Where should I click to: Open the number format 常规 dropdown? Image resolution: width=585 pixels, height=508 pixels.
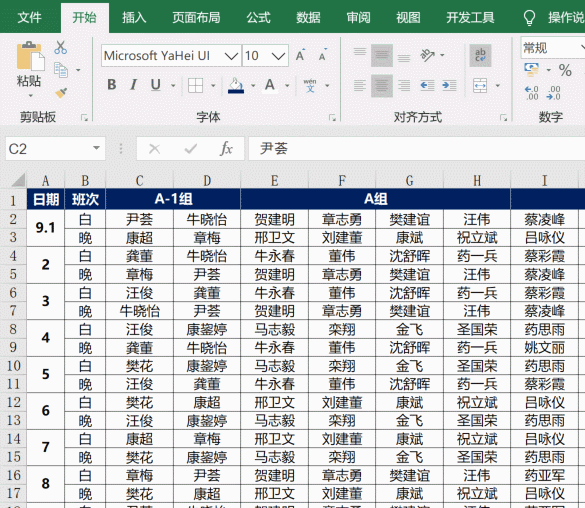pos(582,47)
